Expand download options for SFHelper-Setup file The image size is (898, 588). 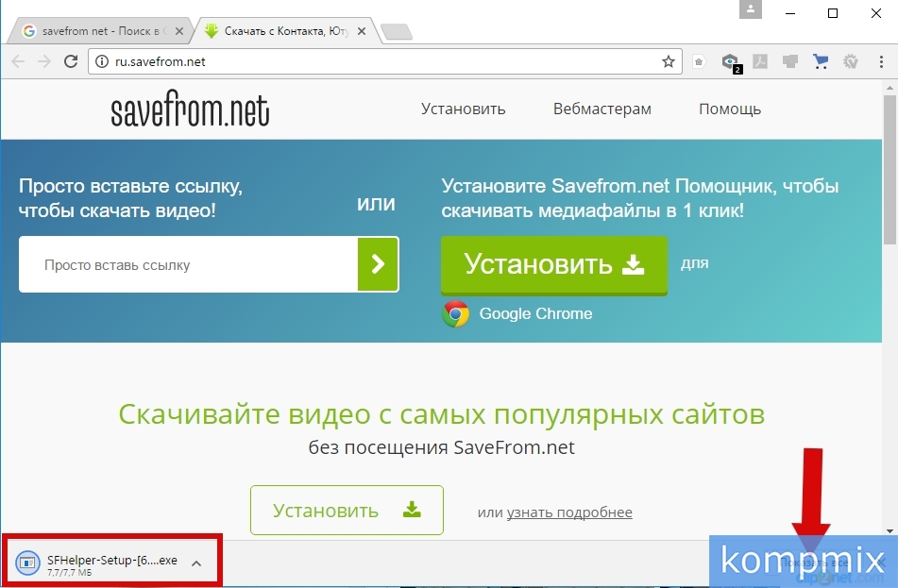[x=196, y=563]
